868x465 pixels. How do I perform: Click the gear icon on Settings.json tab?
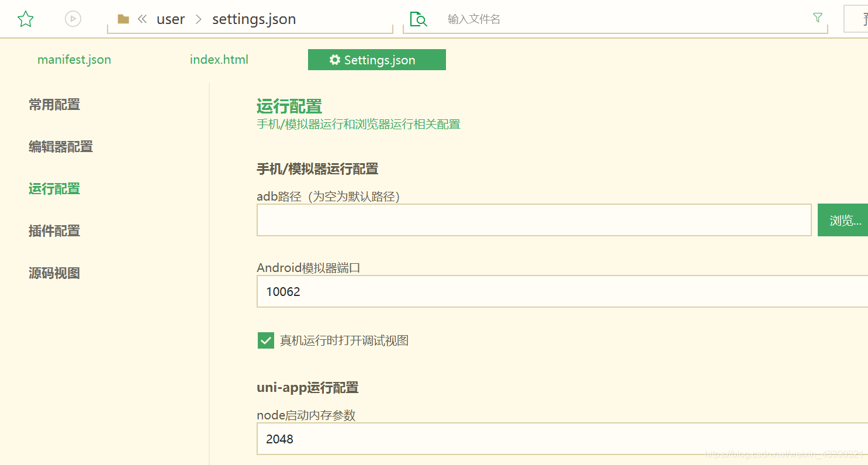pos(334,60)
